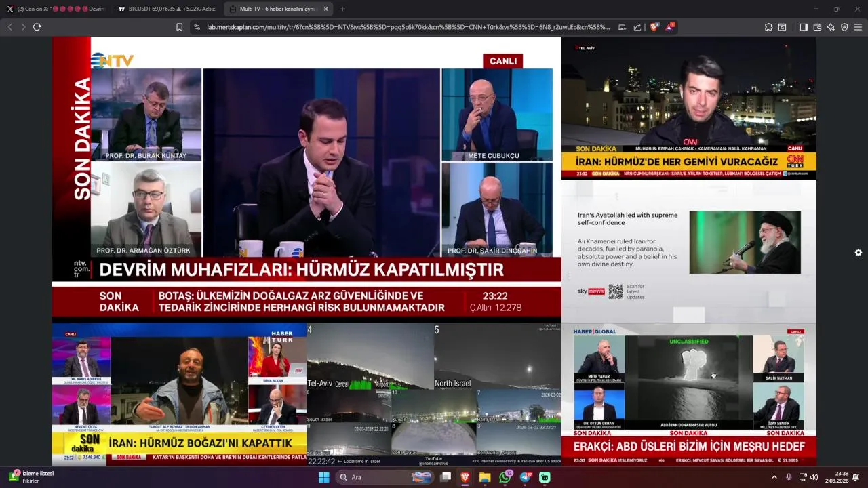This screenshot has height=488, width=868.
Task: Go back in browser history
Action: click(x=9, y=27)
